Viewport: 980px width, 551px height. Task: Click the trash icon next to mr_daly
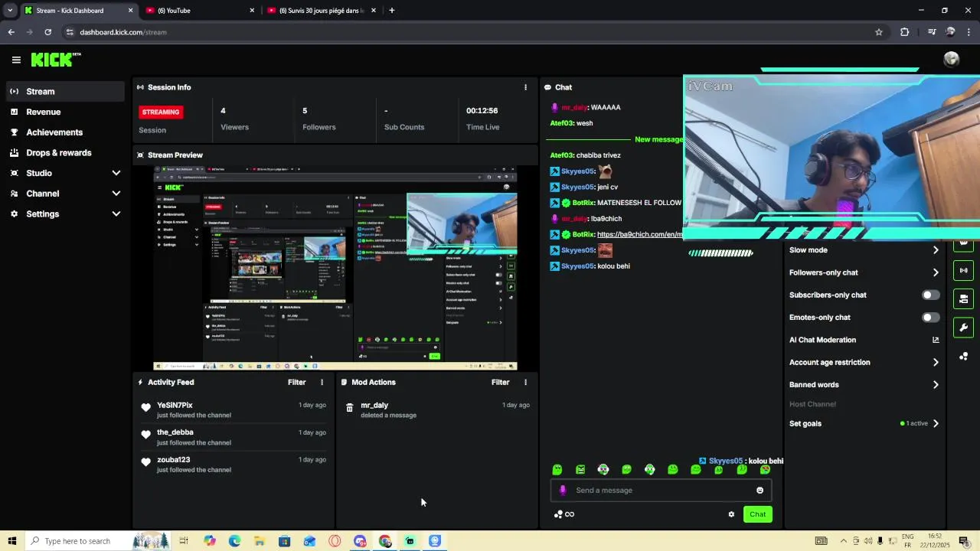[350, 408]
